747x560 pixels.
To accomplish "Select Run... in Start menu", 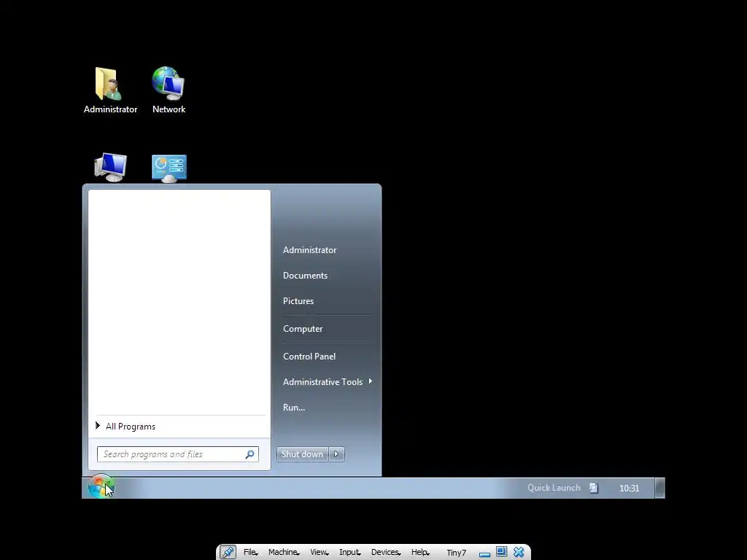I will (x=294, y=408).
